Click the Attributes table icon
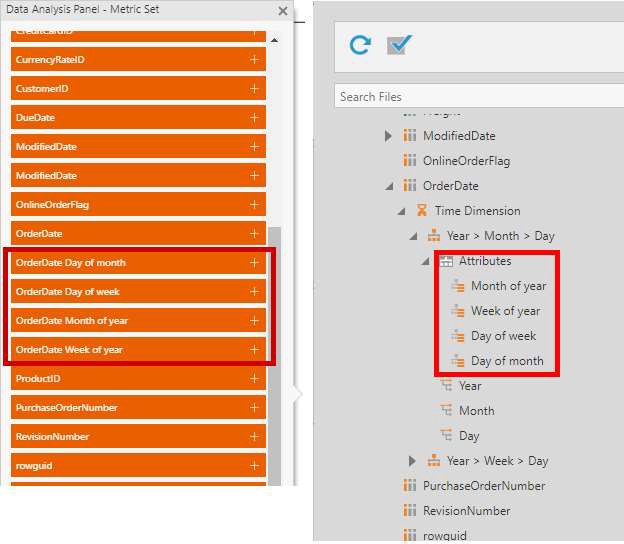 tap(446, 261)
